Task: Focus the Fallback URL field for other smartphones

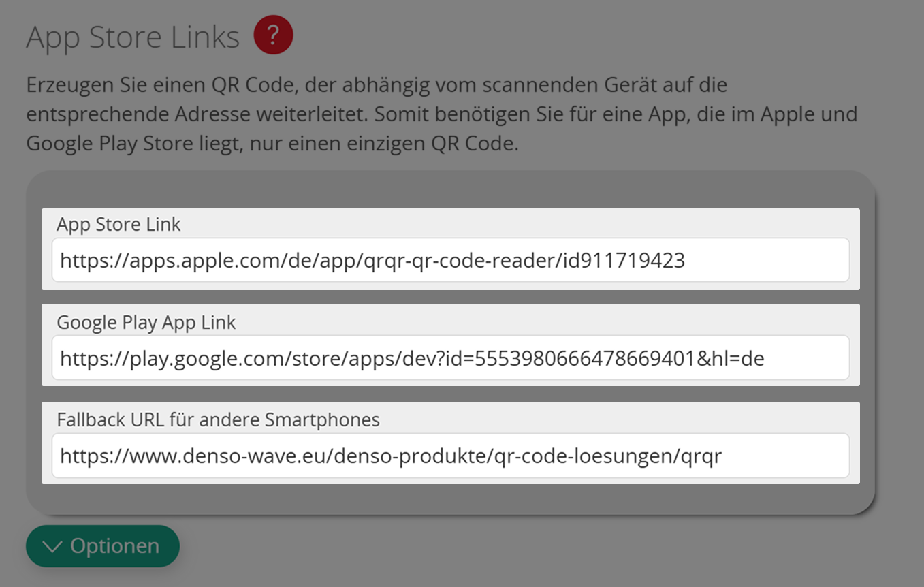Action: pos(449,455)
